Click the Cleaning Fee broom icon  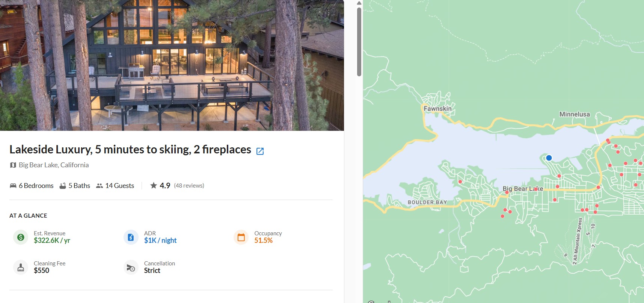coord(21,267)
